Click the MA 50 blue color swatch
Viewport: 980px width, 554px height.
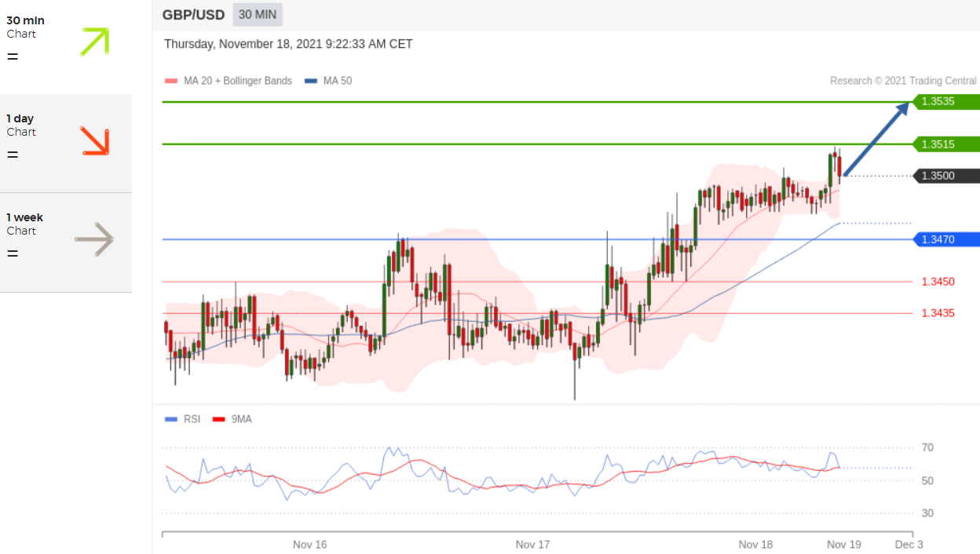tap(311, 81)
